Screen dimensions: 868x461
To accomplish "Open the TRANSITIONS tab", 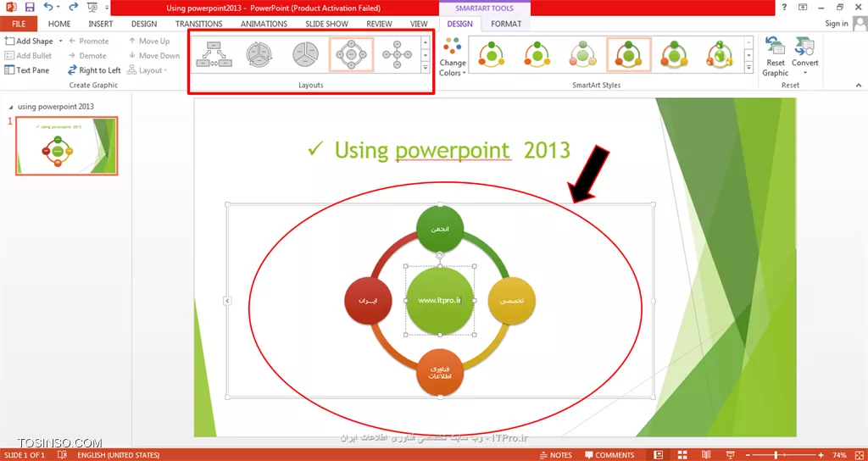I will 198,24.
